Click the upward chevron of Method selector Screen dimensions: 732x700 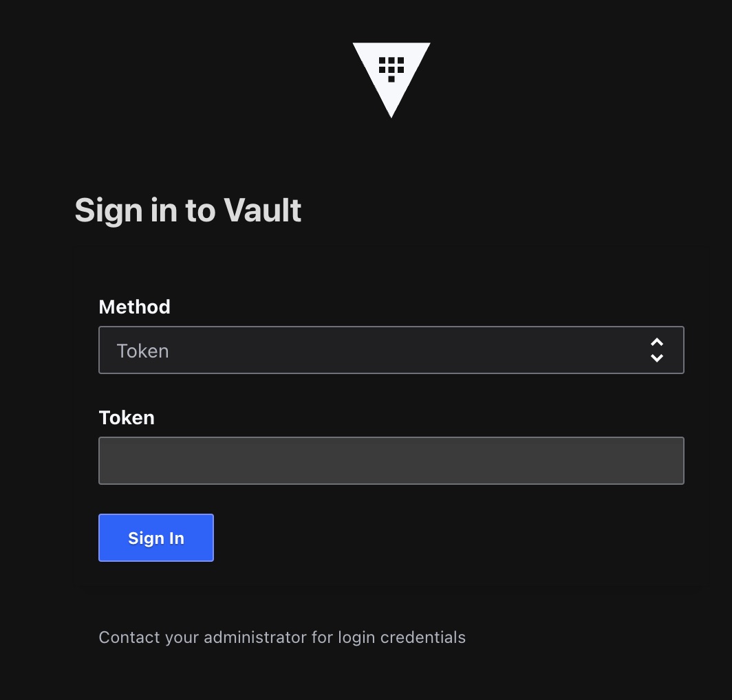click(x=657, y=342)
